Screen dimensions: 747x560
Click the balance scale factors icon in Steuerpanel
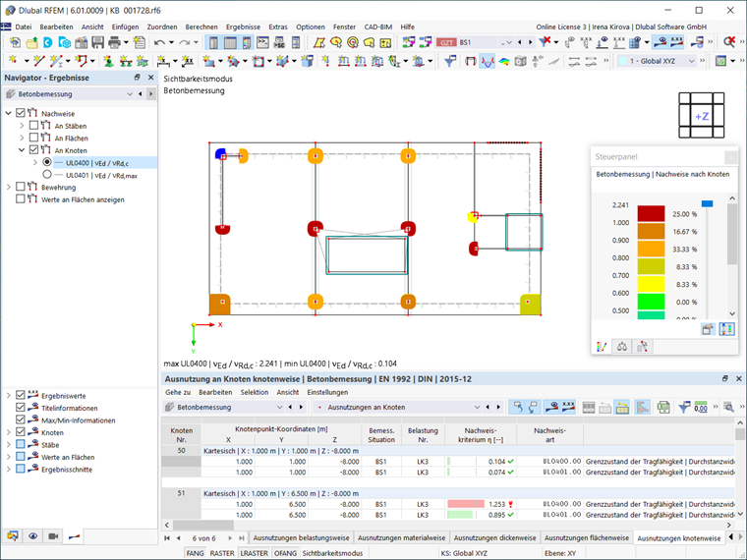(622, 347)
